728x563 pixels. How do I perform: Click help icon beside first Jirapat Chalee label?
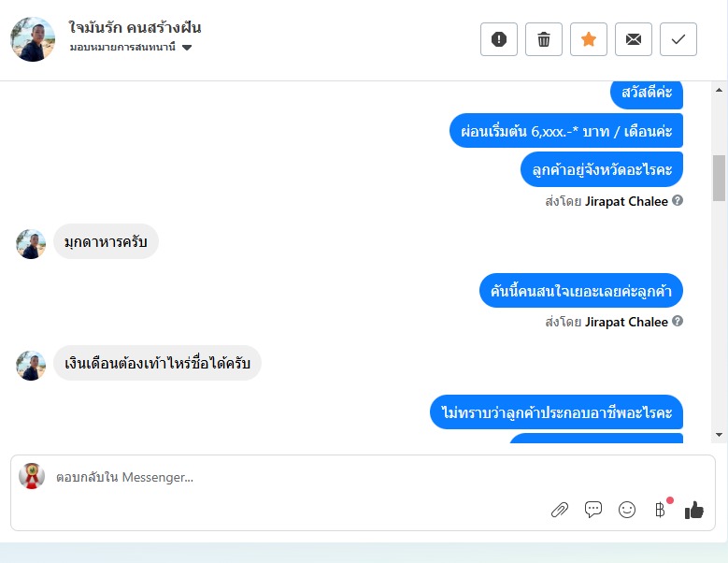click(x=678, y=201)
